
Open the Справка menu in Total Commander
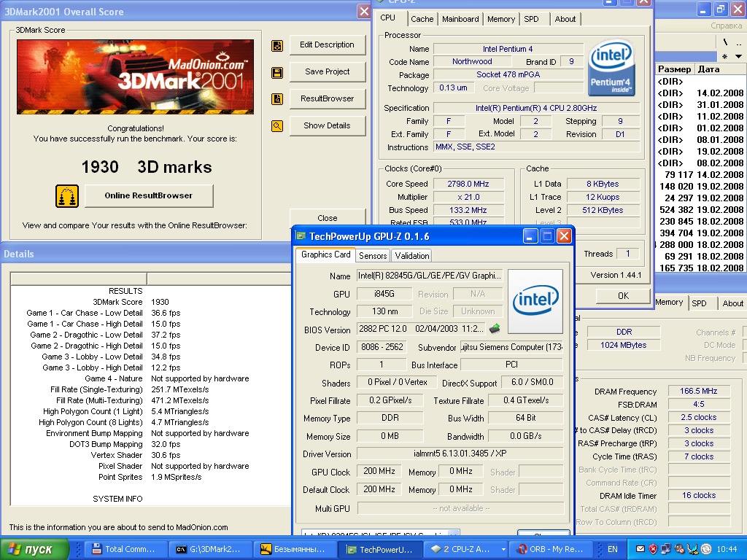[x=726, y=26]
